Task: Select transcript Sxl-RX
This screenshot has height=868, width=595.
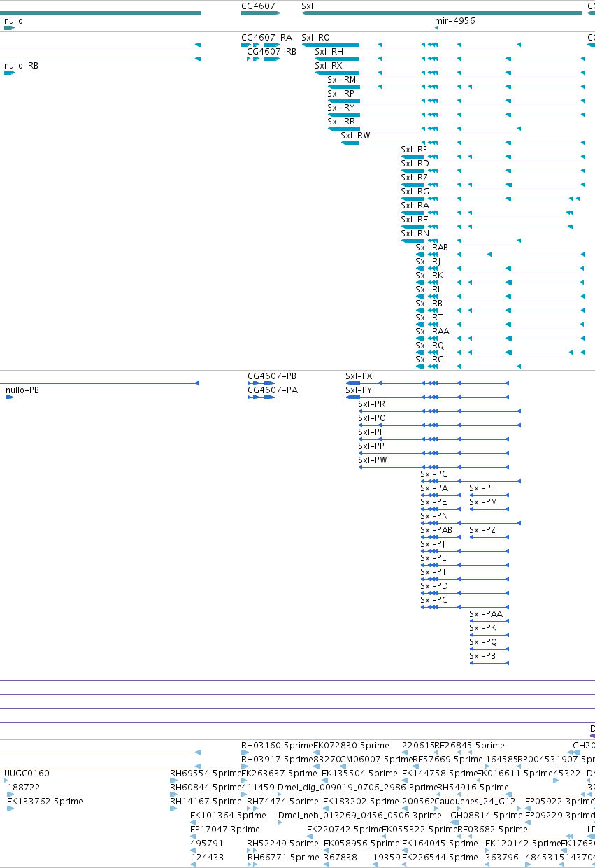Action: [329, 66]
